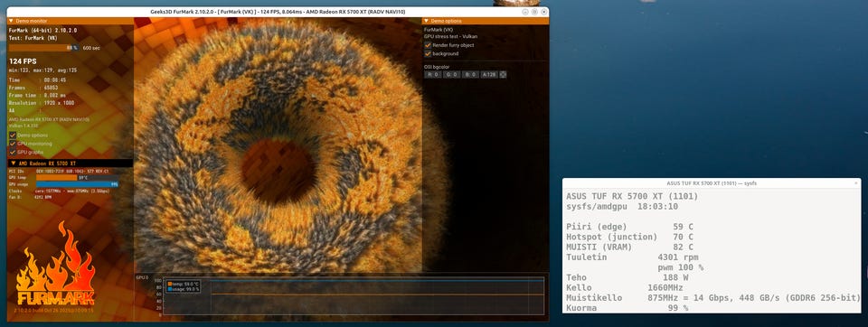Image resolution: width=868 pixels, height=327 pixels.
Task: Close the sysfs monitor window
Action: point(856,182)
